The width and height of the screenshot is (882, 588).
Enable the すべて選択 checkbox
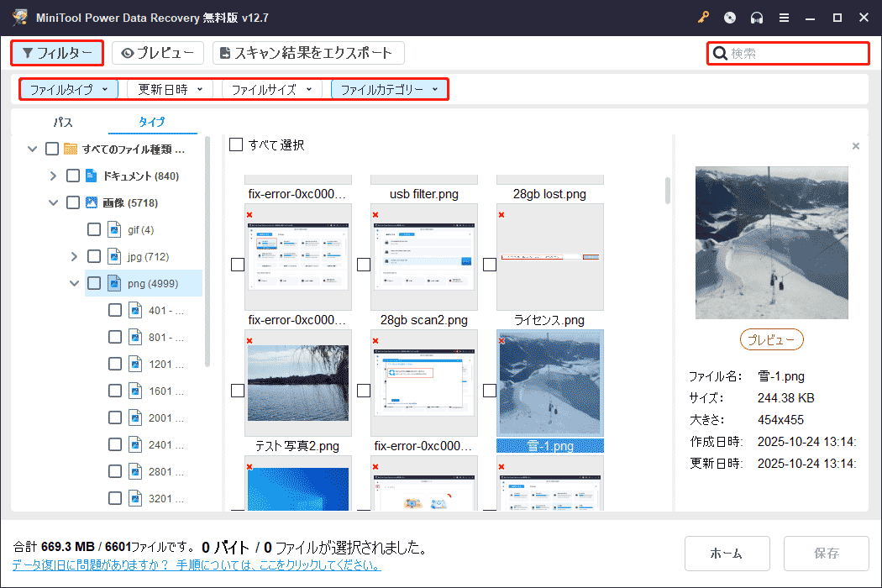236,144
